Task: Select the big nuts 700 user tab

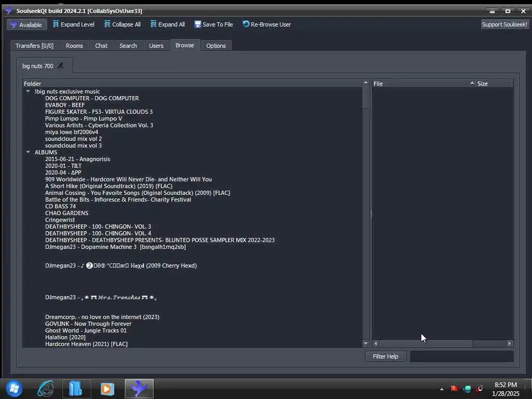Action: pyautogui.click(x=37, y=66)
